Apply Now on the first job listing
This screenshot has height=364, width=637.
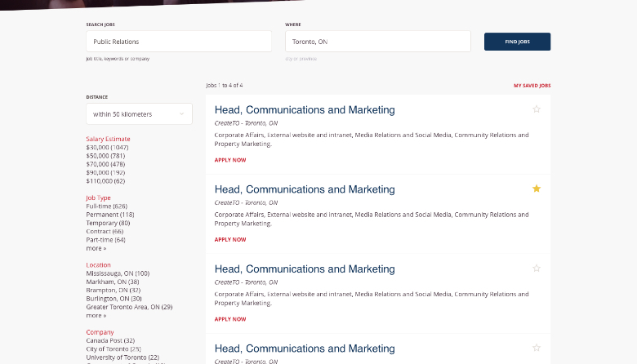tap(230, 160)
